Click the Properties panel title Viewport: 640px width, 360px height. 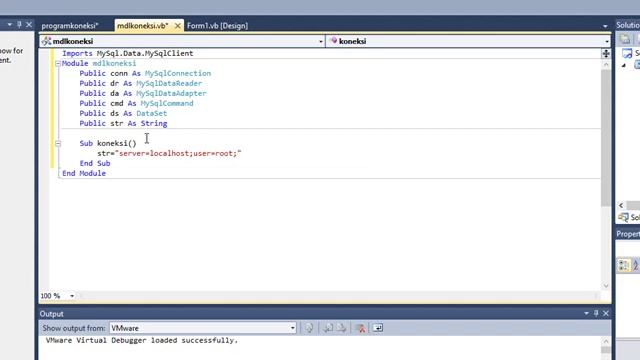coord(628,234)
